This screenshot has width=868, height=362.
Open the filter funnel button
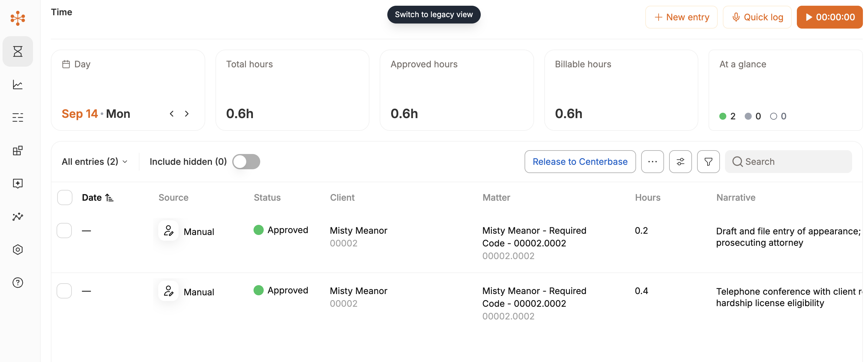pos(708,162)
